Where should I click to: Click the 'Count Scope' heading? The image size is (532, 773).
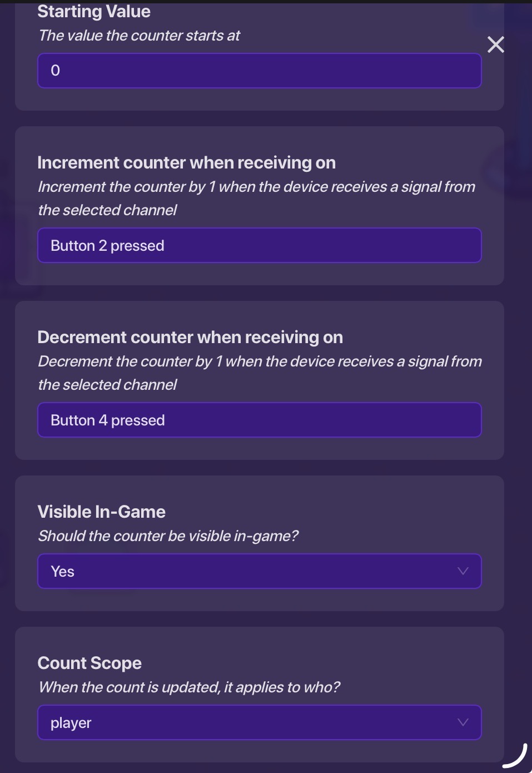coord(90,663)
